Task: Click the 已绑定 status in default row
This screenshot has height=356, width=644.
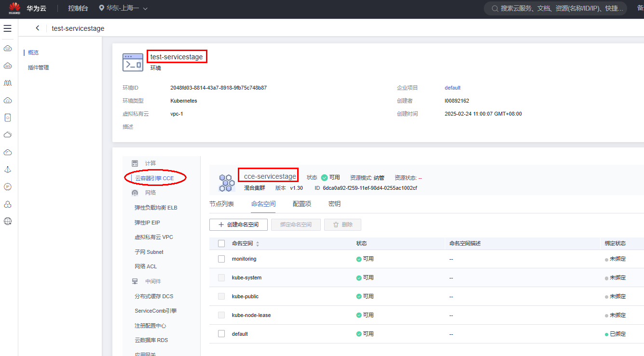Action: point(616,334)
